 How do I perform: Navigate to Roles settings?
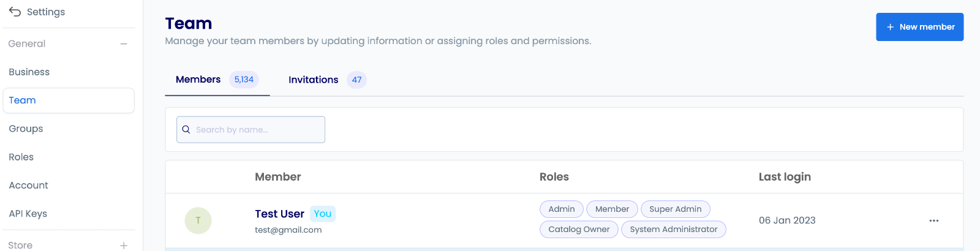click(21, 157)
